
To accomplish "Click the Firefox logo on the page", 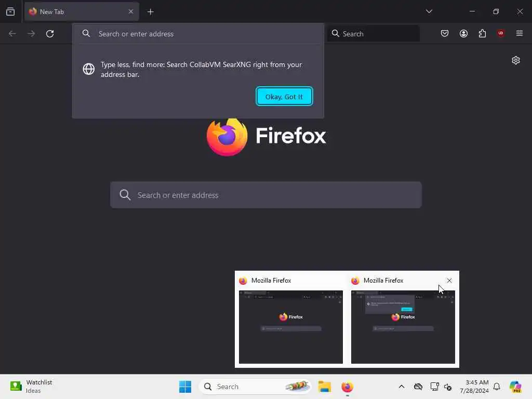I will coord(267,137).
